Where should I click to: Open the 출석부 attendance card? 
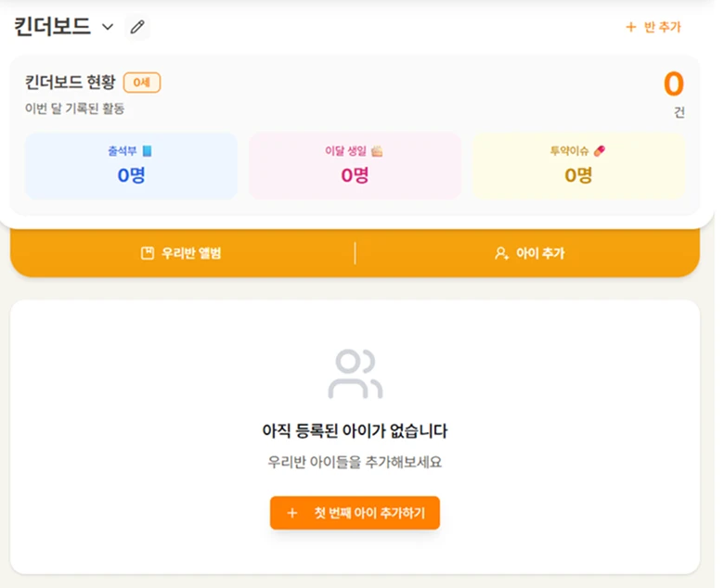pos(131,166)
